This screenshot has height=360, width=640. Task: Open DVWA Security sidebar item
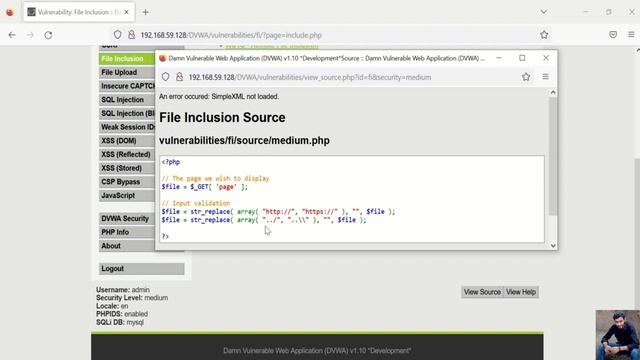127,218
